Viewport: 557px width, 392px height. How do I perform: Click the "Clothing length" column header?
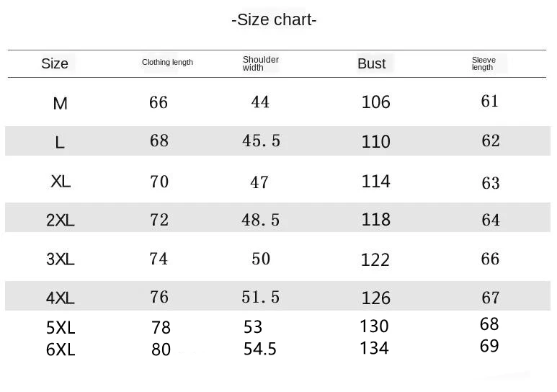[167, 63]
